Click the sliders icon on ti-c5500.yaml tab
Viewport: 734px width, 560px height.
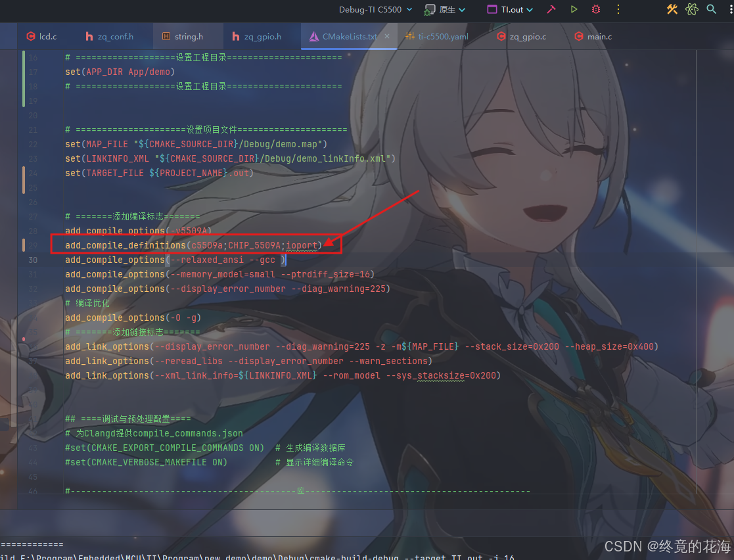point(410,37)
